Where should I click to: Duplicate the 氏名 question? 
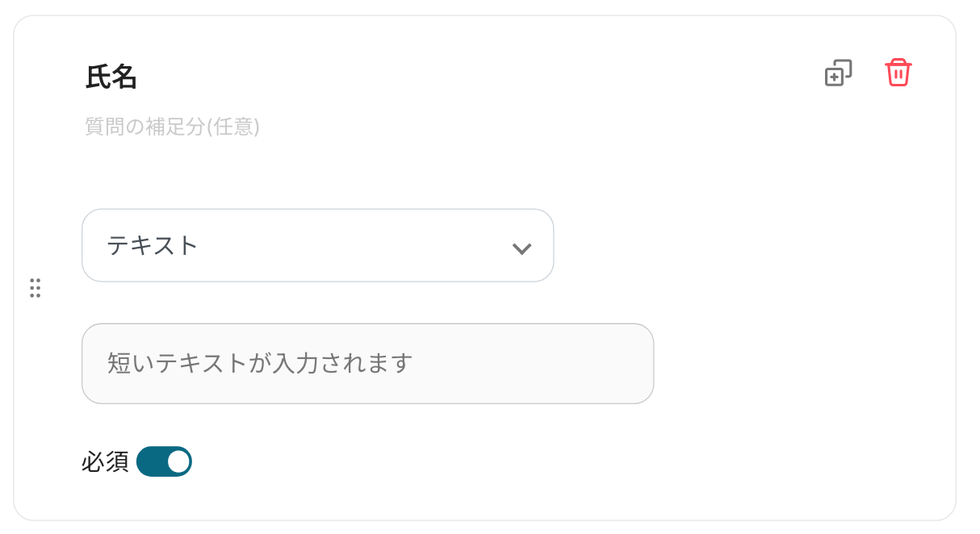pos(838,73)
